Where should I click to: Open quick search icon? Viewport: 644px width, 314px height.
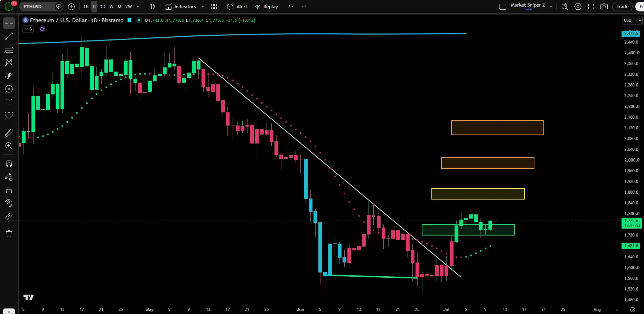(x=565, y=7)
